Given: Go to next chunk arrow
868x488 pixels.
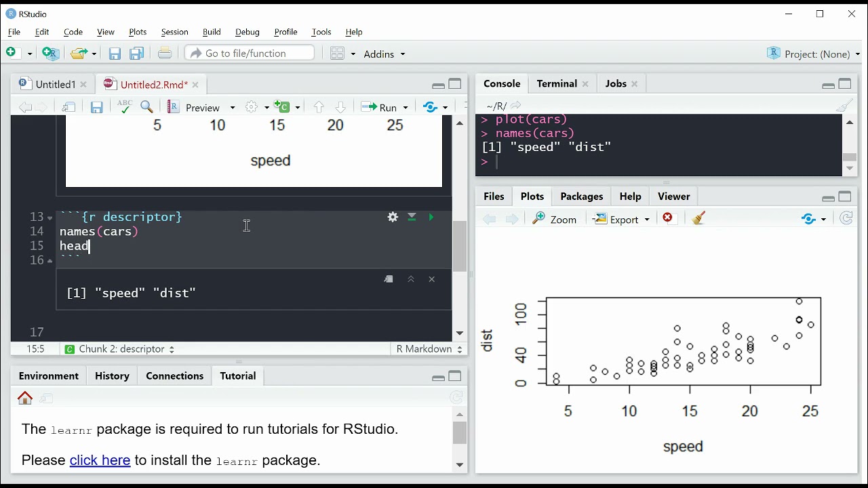Looking at the screenshot, I should (340, 107).
